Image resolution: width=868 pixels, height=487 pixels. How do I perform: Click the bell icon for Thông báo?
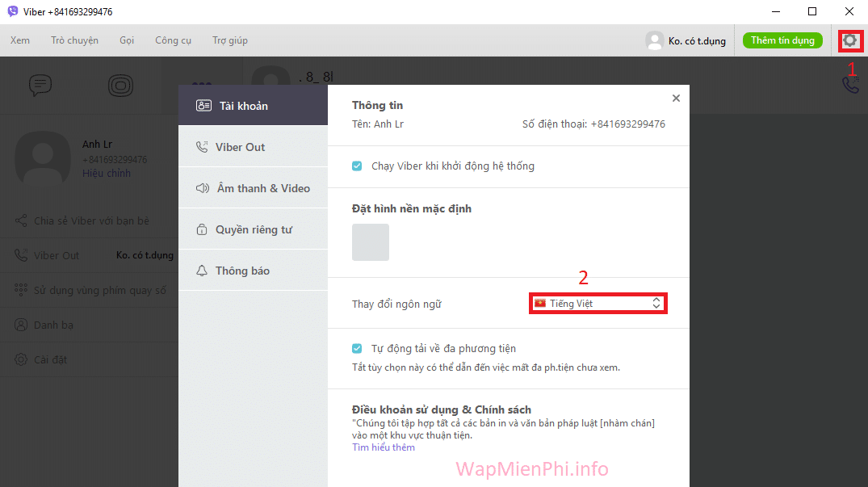tap(202, 271)
